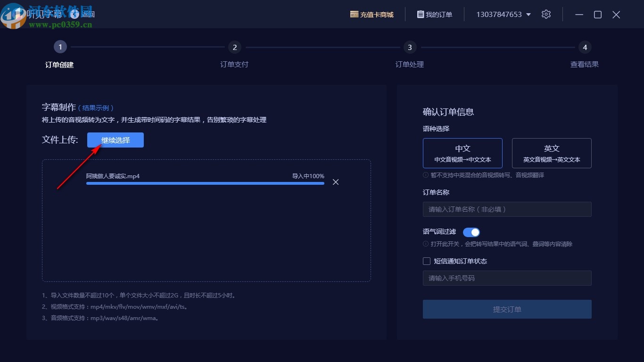This screenshot has width=644, height=362.
Task: Open the 充值卡商城 recharge card store
Action: coord(372,15)
